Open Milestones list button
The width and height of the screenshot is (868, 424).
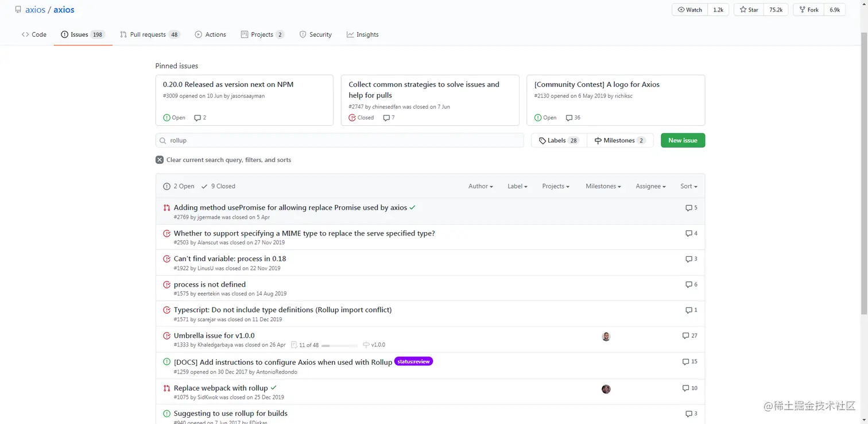(620, 140)
